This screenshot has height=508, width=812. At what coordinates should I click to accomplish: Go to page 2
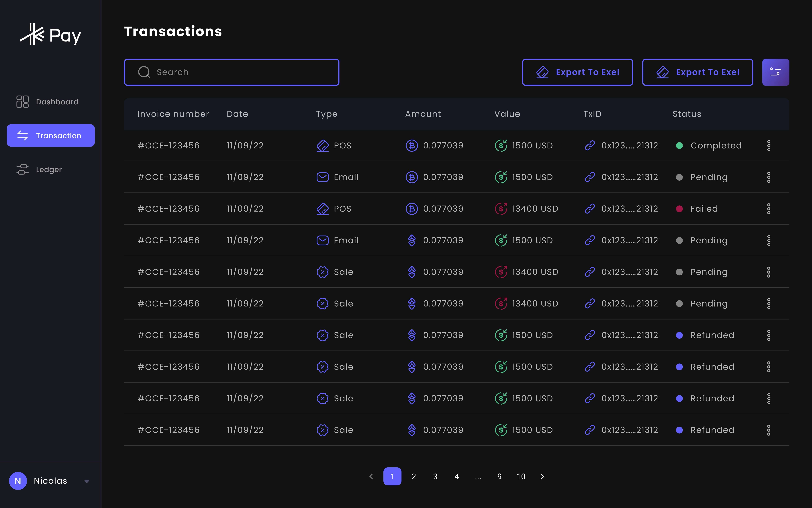pos(414,476)
